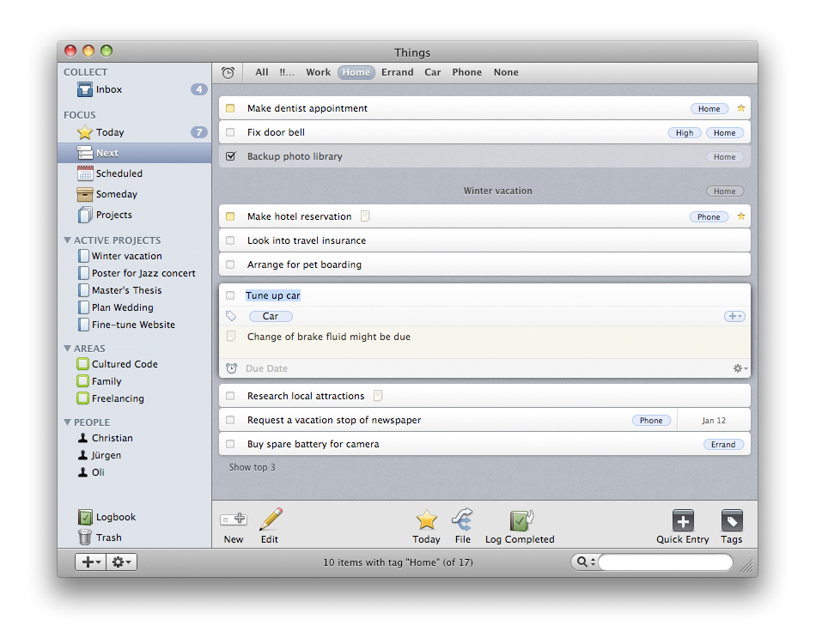This screenshot has height=644, width=816.
Task: Click the Projects folder icon
Action: (84, 215)
